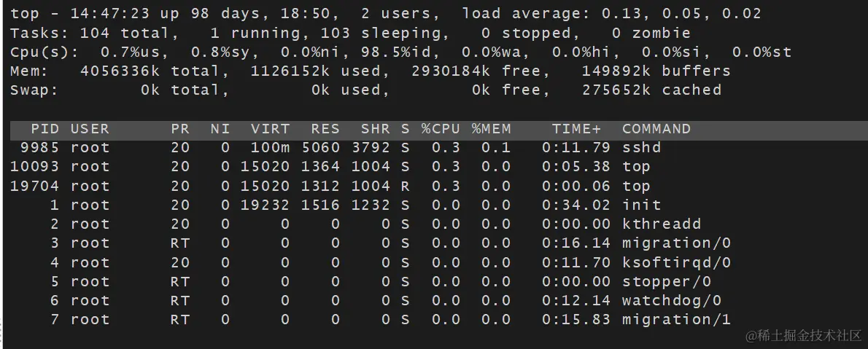
Task: Click the USER column header
Action: coord(90,130)
